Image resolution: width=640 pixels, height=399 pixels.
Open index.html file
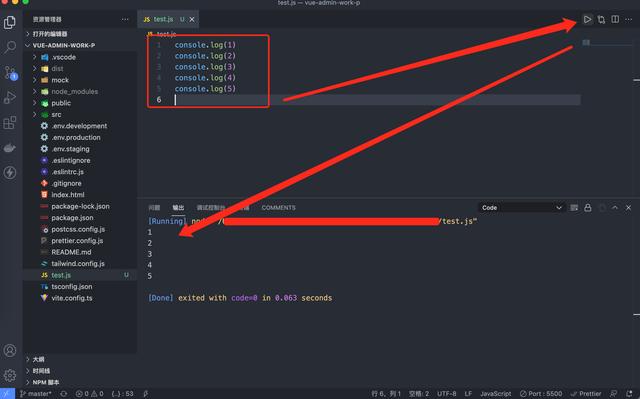(x=80, y=195)
